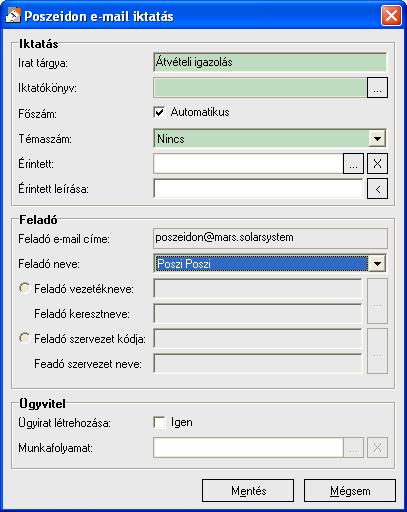Clear Érintett with the X button
407x512 pixels.
[x=377, y=164]
